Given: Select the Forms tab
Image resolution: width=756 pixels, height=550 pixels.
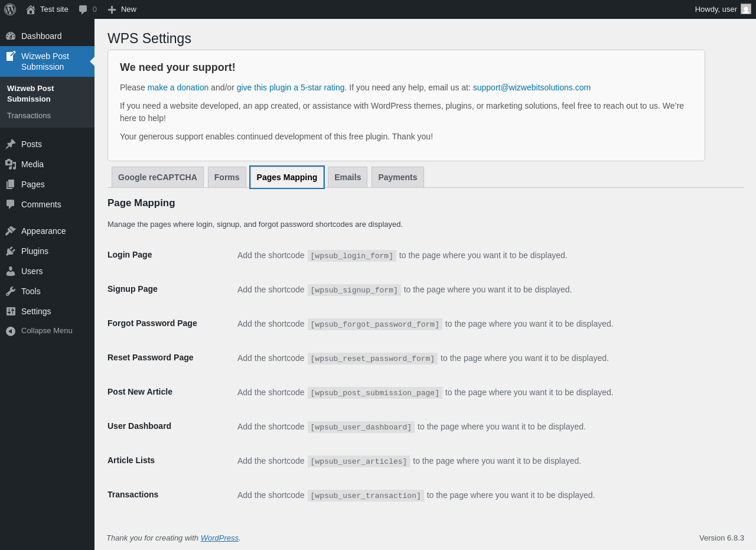Looking at the screenshot, I should pos(227,177).
